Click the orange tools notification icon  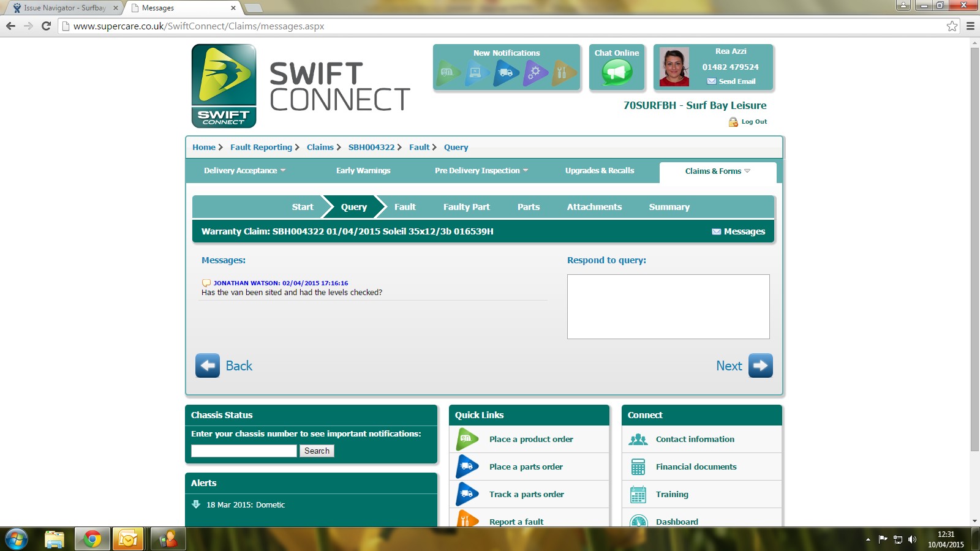(x=563, y=73)
